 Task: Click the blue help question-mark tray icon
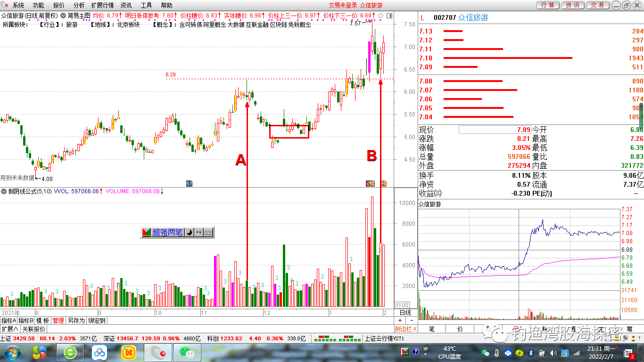[x=416, y=352]
